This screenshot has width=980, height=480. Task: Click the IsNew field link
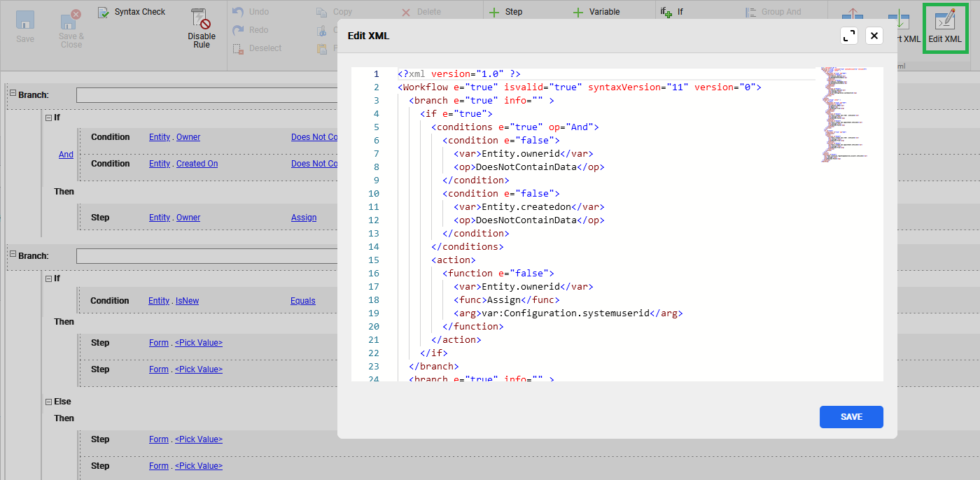coord(187,301)
